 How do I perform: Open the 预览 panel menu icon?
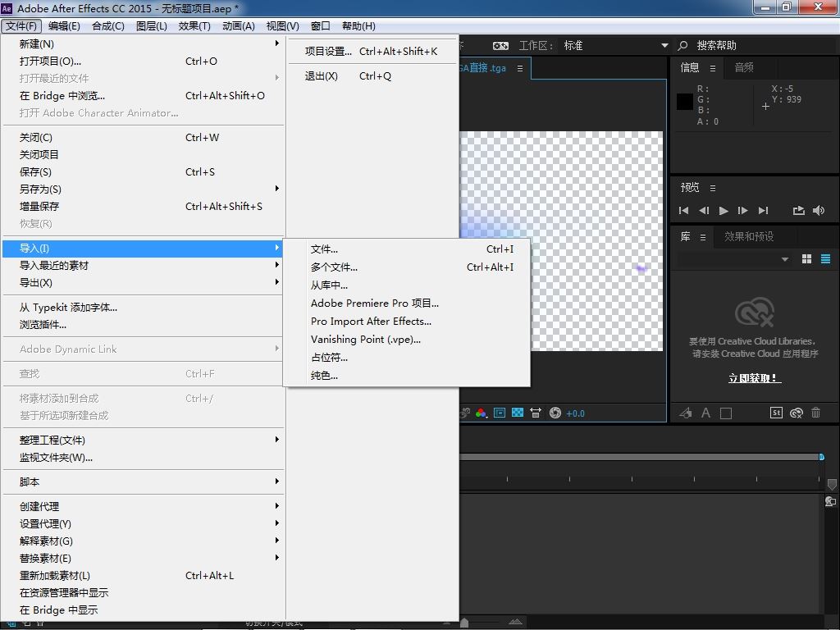pyautogui.click(x=713, y=188)
